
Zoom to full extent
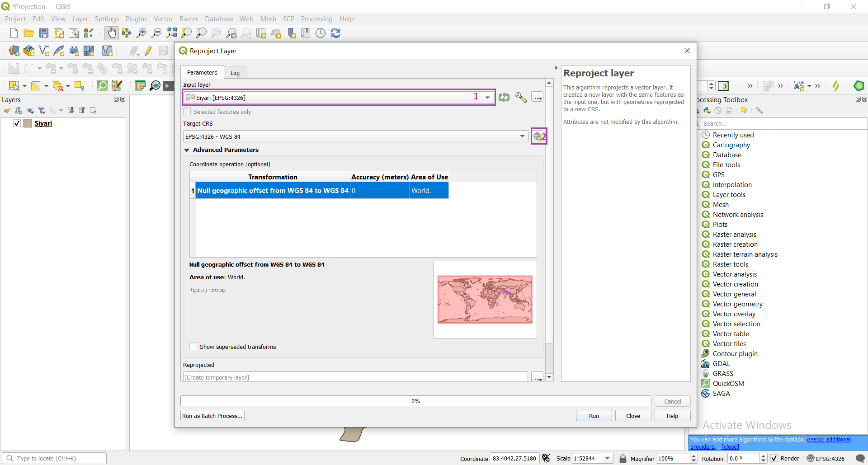pyautogui.click(x=171, y=33)
